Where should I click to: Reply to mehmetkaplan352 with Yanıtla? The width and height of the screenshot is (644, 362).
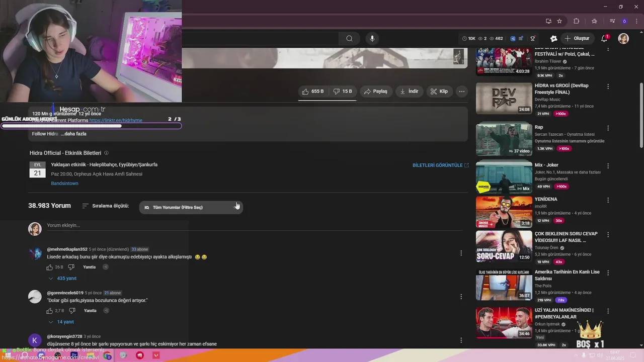tap(89, 267)
